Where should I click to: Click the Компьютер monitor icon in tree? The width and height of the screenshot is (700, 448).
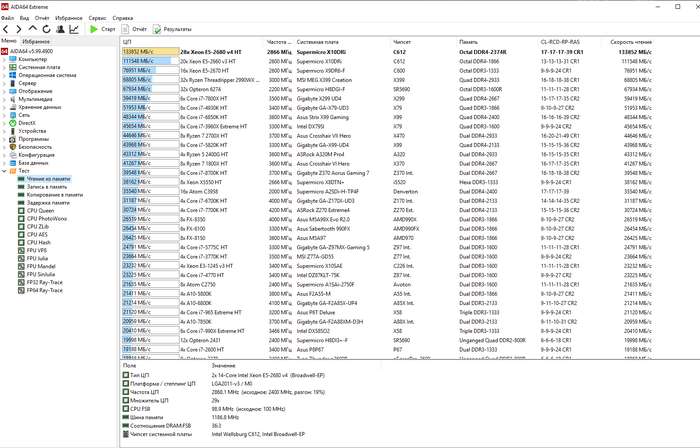(x=12, y=59)
